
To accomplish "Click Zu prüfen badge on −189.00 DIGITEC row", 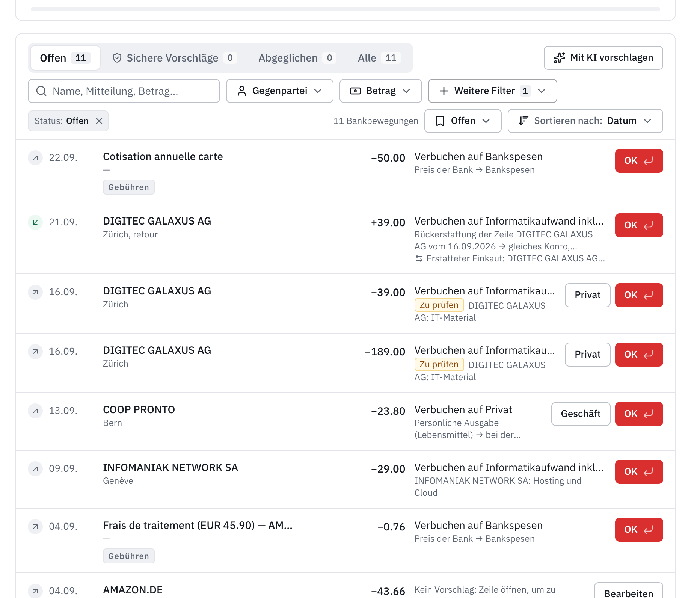I will 439,364.
